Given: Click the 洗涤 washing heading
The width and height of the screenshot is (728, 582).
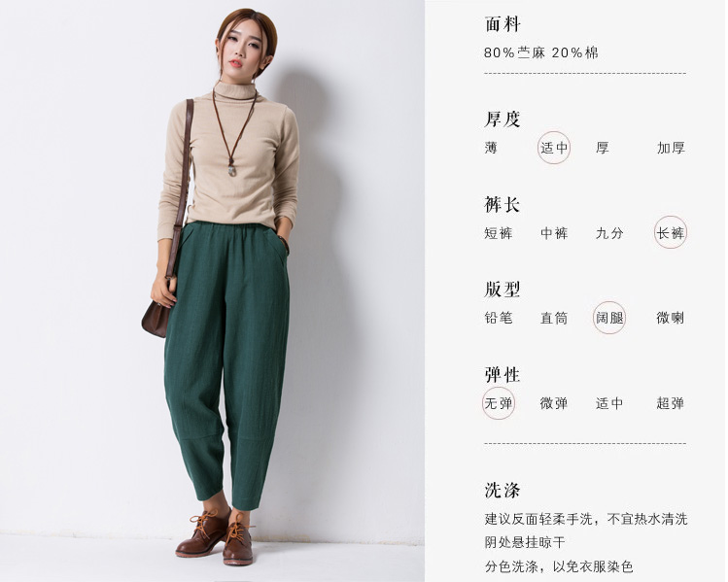Looking at the screenshot, I should click(503, 490).
